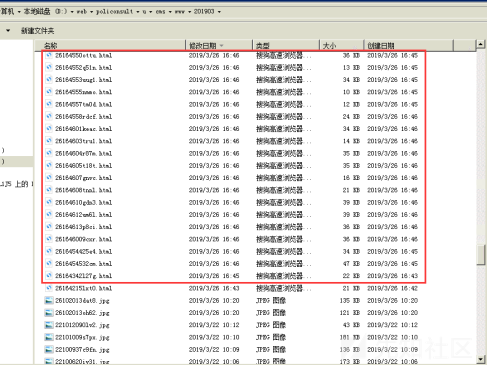Screen dimensions: 488x366
Task: Click created date 2019/3/22 10:09 of 22100937c9fn.jpg
Action: [x=392, y=350]
